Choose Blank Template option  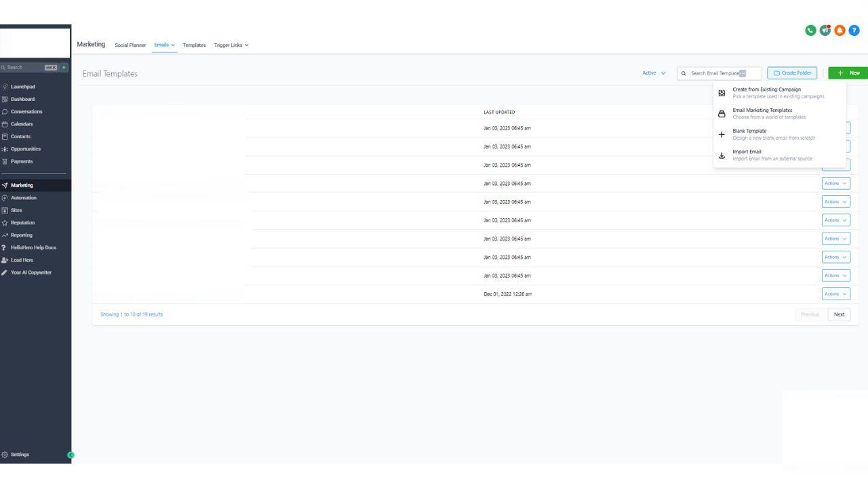tap(779, 134)
